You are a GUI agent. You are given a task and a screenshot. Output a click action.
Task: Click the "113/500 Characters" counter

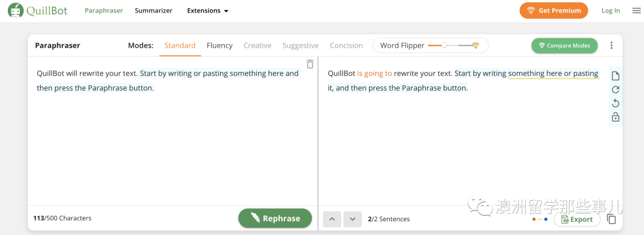(63, 218)
